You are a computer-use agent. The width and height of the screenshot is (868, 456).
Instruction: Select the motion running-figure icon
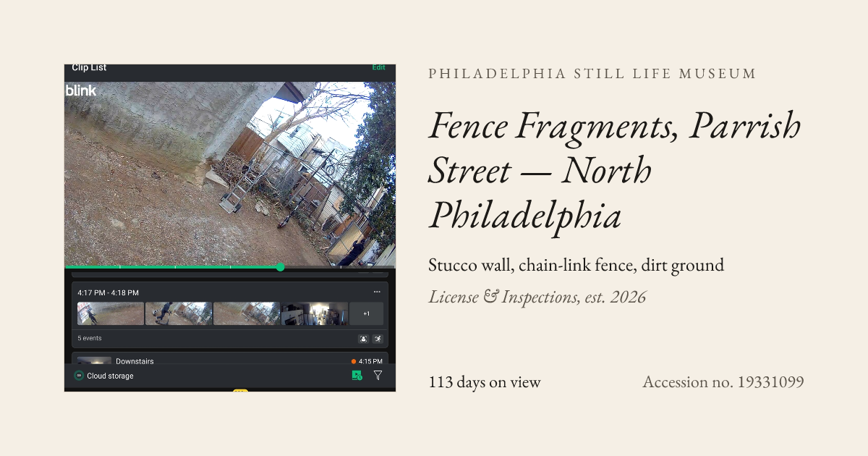pyautogui.click(x=378, y=339)
